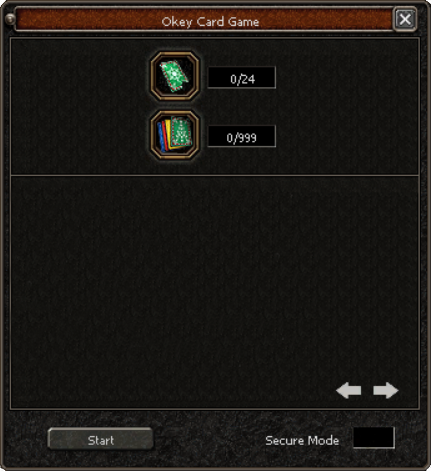Click the X icon in the top corner
This screenshot has height=471, width=431.
coord(405,19)
